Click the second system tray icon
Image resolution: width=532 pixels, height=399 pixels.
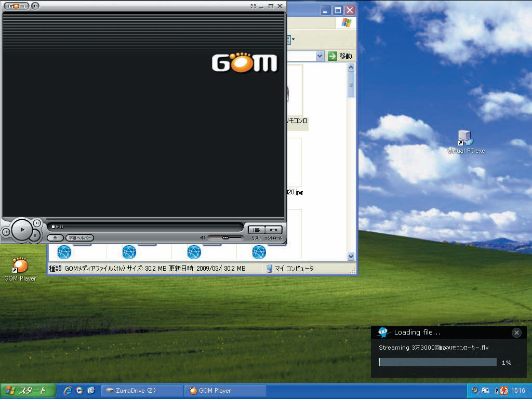coord(485,391)
